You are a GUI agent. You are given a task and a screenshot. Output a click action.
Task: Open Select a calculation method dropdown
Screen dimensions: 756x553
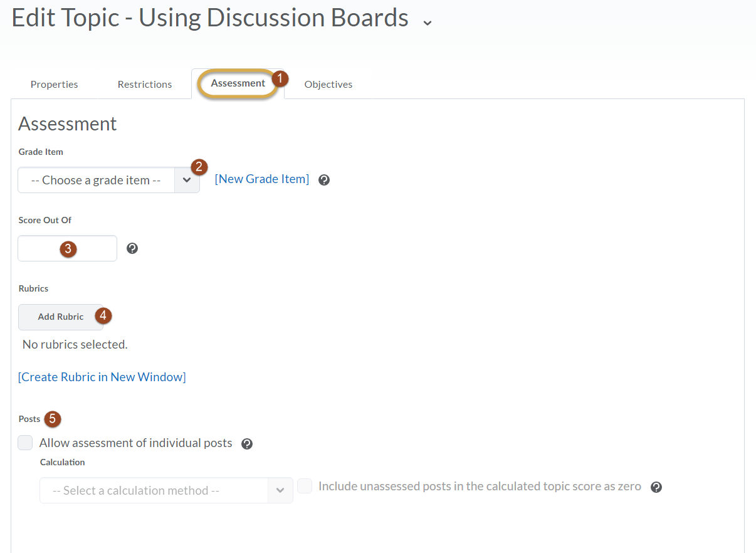point(166,490)
